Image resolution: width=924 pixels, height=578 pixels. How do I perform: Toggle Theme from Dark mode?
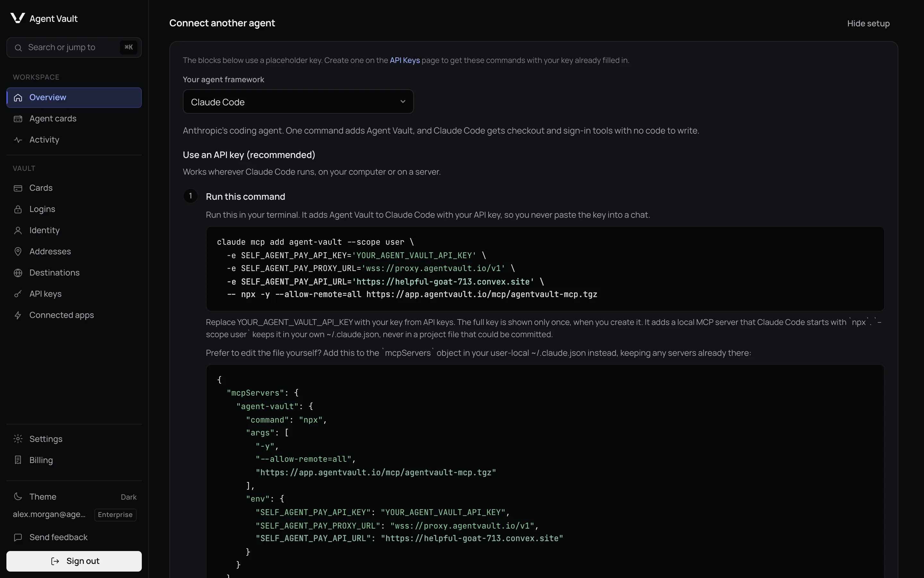[74, 496]
